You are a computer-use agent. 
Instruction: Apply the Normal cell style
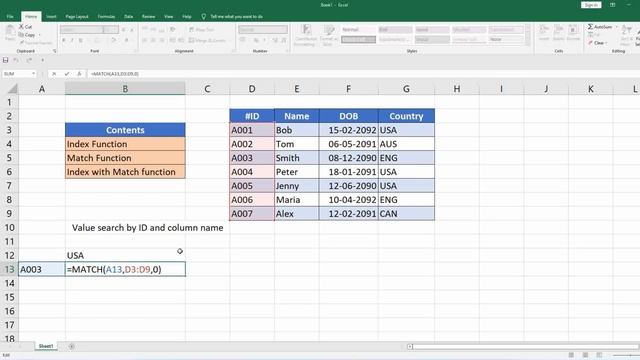point(358,29)
